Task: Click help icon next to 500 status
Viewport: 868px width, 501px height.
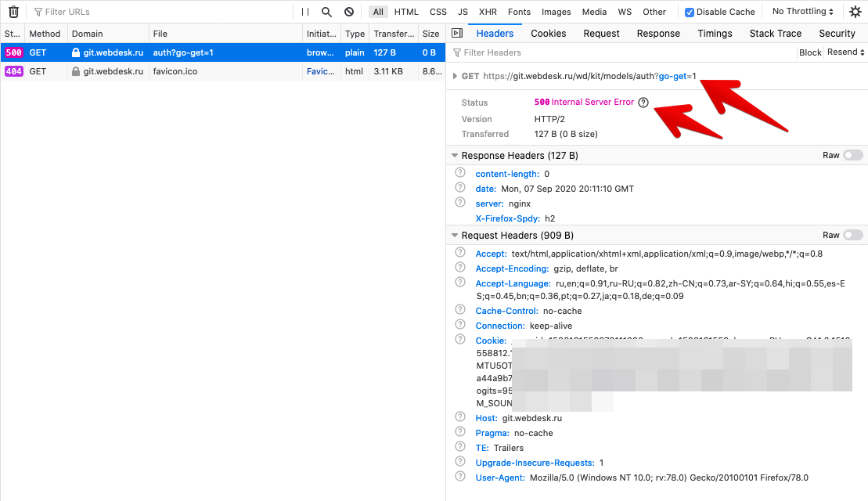Action: 643,102
